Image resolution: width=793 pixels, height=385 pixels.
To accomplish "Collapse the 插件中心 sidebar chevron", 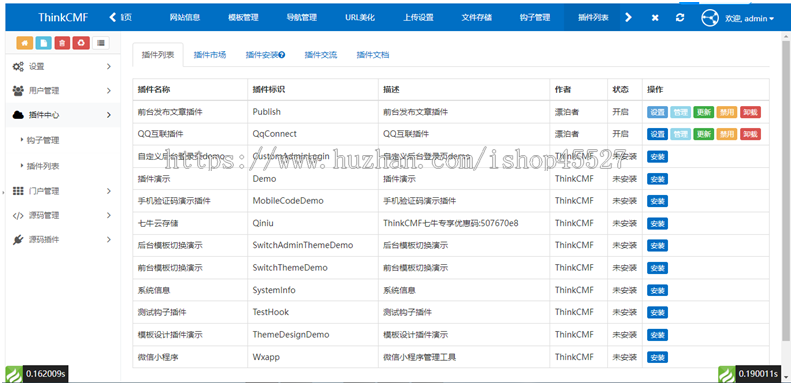I will (109, 115).
